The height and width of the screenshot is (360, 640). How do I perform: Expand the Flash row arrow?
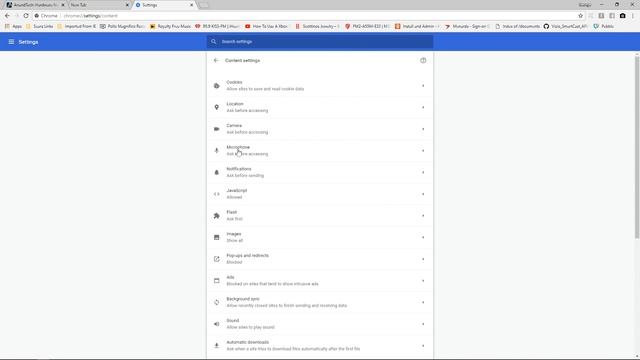423,216
